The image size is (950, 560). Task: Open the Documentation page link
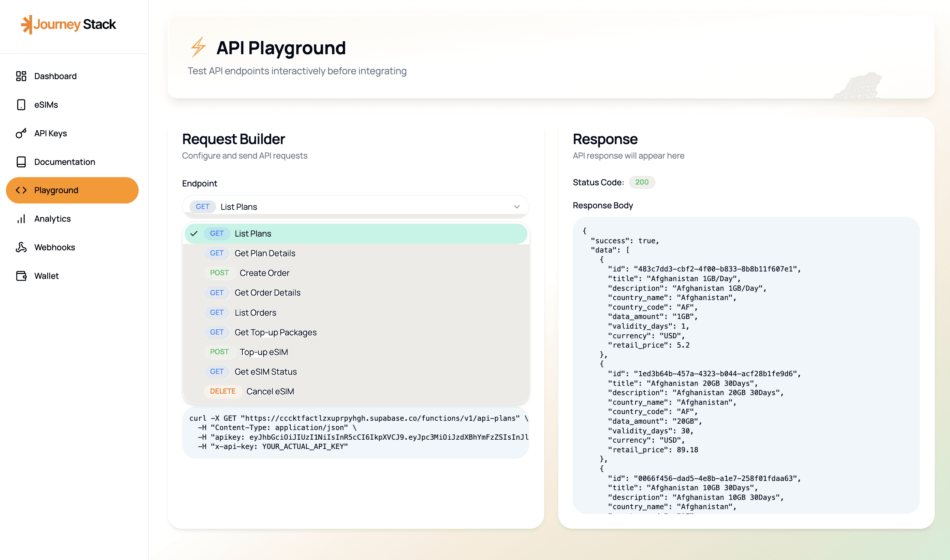coord(65,162)
